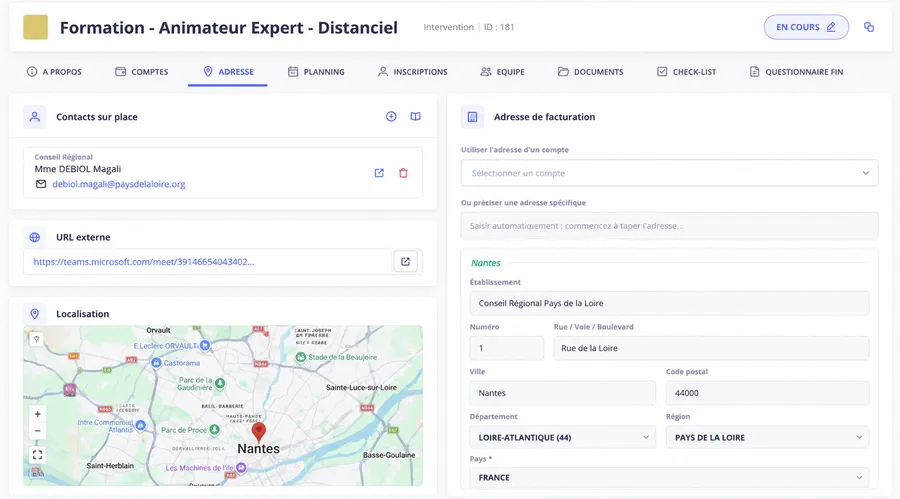
Task: Click the person icon of Contacts sur place
Action: pos(34,117)
